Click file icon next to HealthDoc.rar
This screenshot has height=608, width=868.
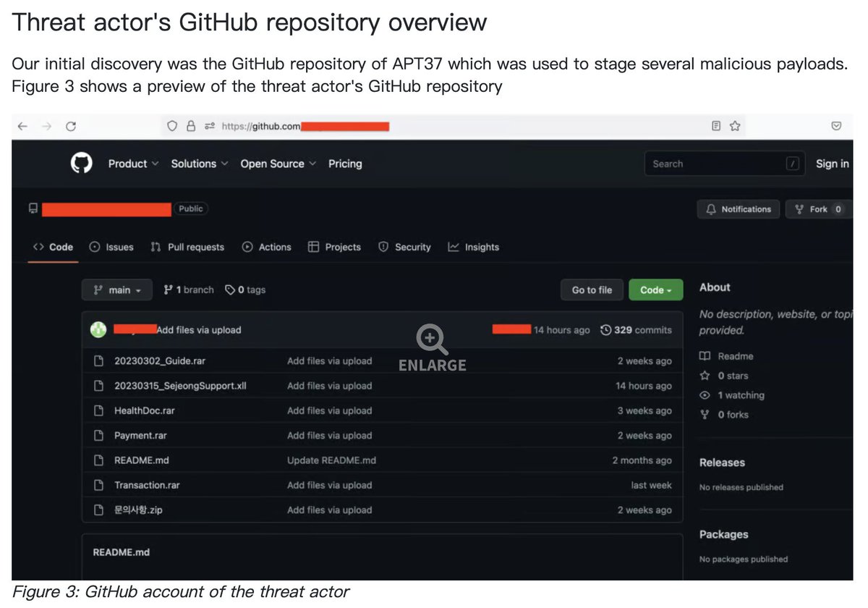(x=99, y=410)
